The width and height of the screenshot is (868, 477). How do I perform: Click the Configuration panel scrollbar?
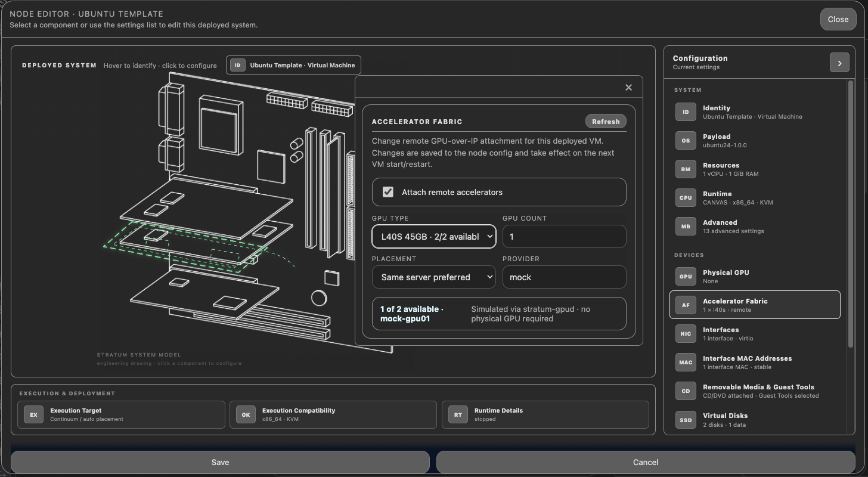click(851, 213)
